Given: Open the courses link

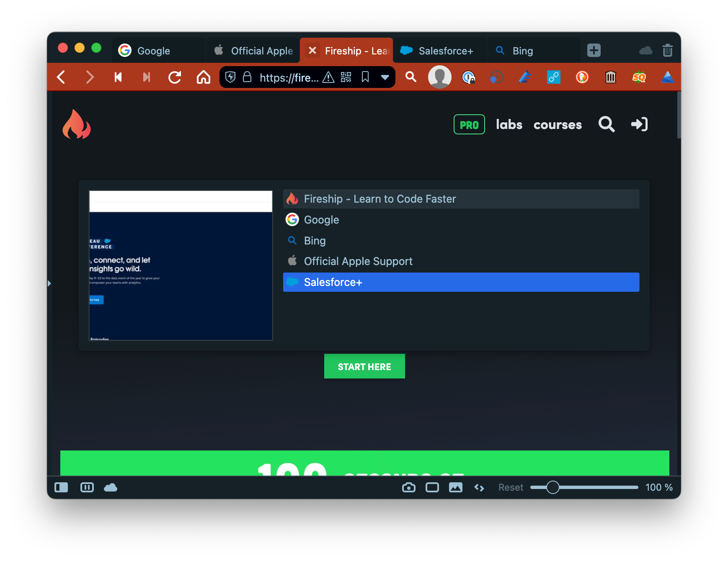Looking at the screenshot, I should click(x=558, y=125).
